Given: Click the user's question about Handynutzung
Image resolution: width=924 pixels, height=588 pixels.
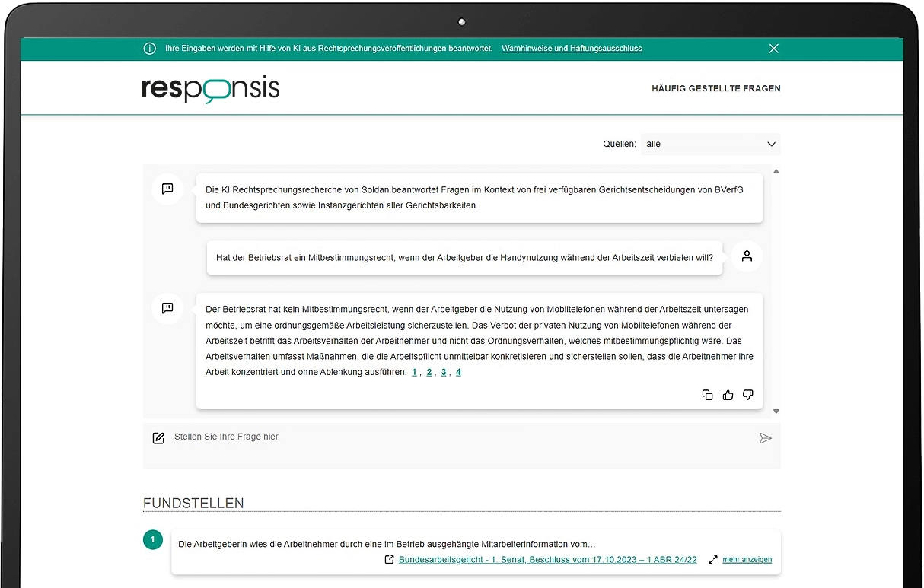Looking at the screenshot, I should coord(464,258).
